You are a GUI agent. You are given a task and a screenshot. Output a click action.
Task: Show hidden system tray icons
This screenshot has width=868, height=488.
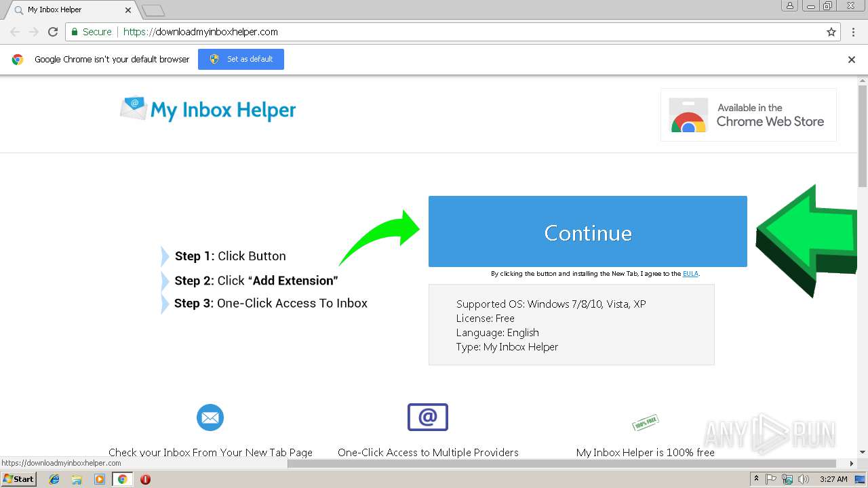(756, 479)
